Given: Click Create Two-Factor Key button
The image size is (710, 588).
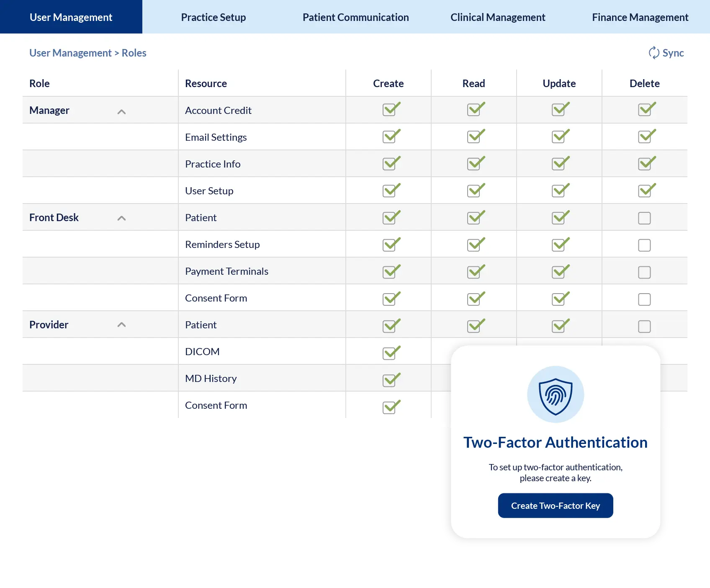Looking at the screenshot, I should tap(556, 505).
